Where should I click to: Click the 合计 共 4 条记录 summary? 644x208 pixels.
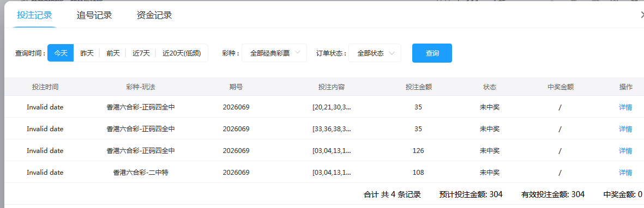click(x=392, y=194)
